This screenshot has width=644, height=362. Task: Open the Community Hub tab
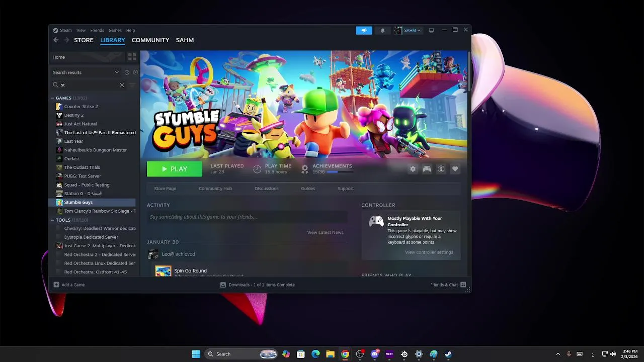(215, 189)
